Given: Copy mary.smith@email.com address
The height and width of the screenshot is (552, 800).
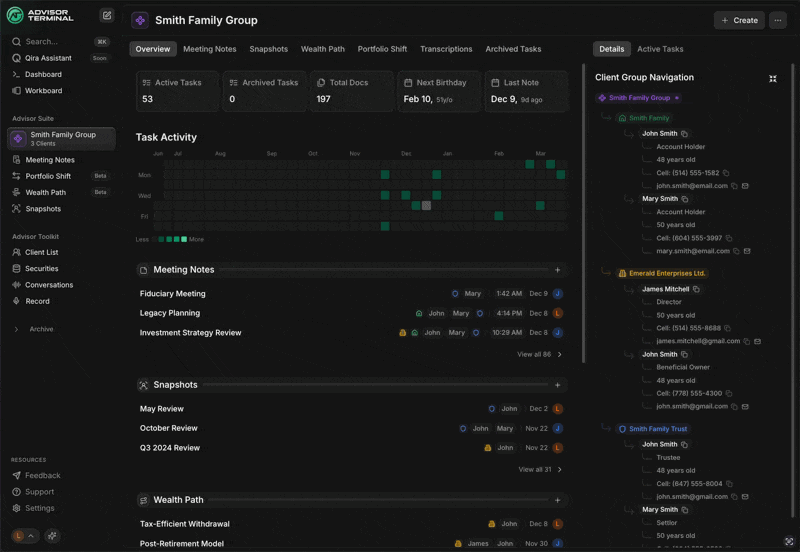Looking at the screenshot, I should tap(736, 251).
